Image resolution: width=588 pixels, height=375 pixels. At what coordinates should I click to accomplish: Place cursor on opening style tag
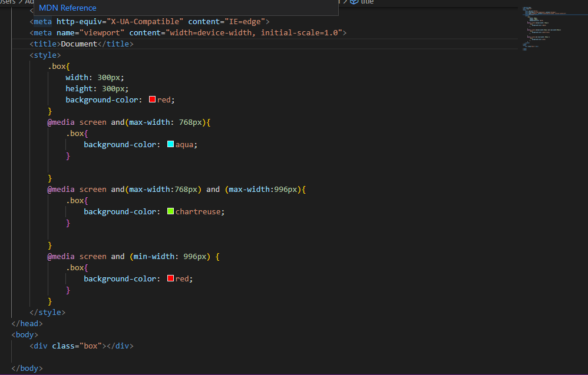tap(45, 55)
